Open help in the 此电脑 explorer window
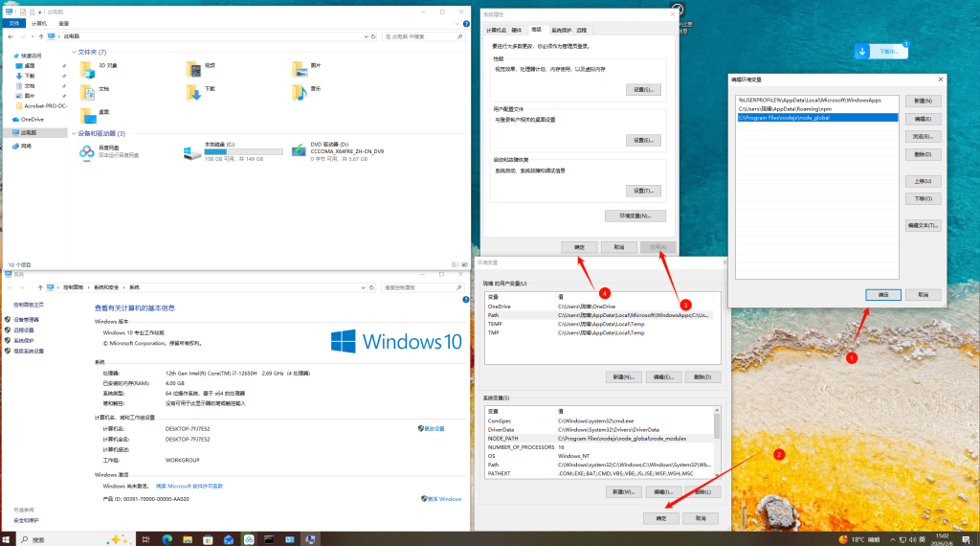The image size is (980, 546). pyautogui.click(x=466, y=24)
